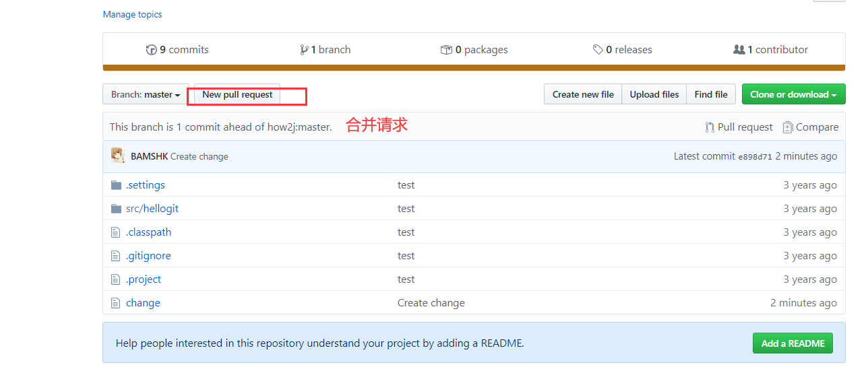Click 3 years ago in .project row
Image resolution: width=868 pixels, height=371 pixels.
[x=810, y=279]
